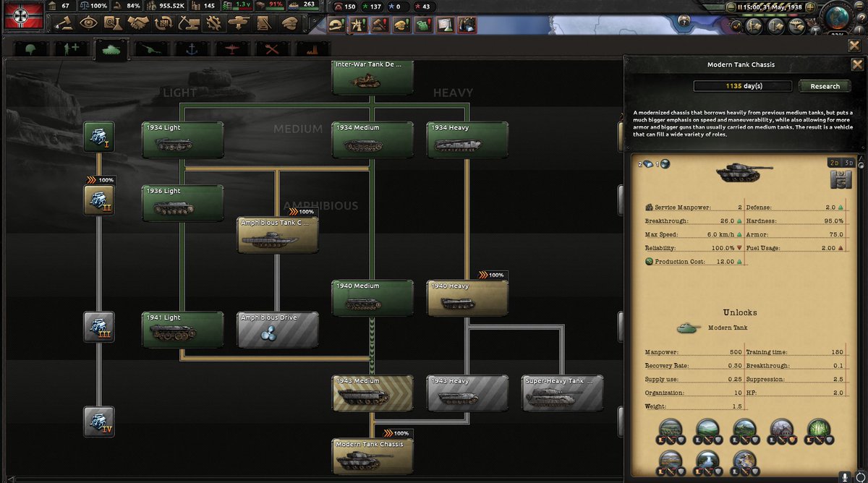Image resolution: width=868 pixels, height=483 pixels.
Task: Select engine technology level IV
Action: pyautogui.click(x=98, y=422)
